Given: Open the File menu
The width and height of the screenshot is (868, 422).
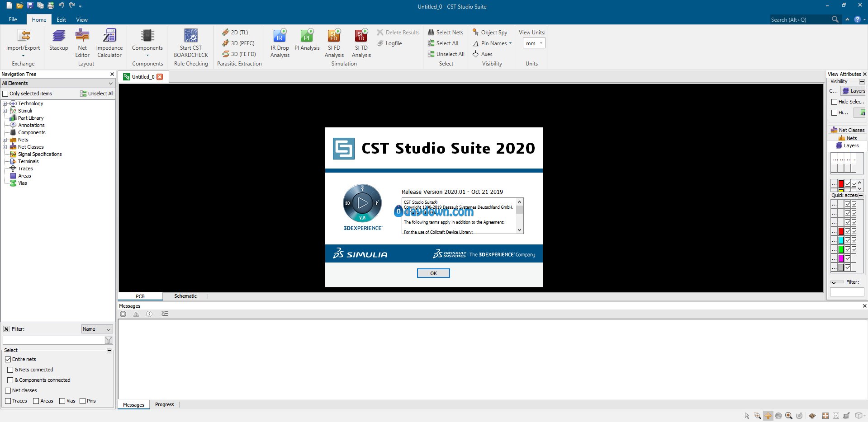Looking at the screenshot, I should (x=13, y=19).
